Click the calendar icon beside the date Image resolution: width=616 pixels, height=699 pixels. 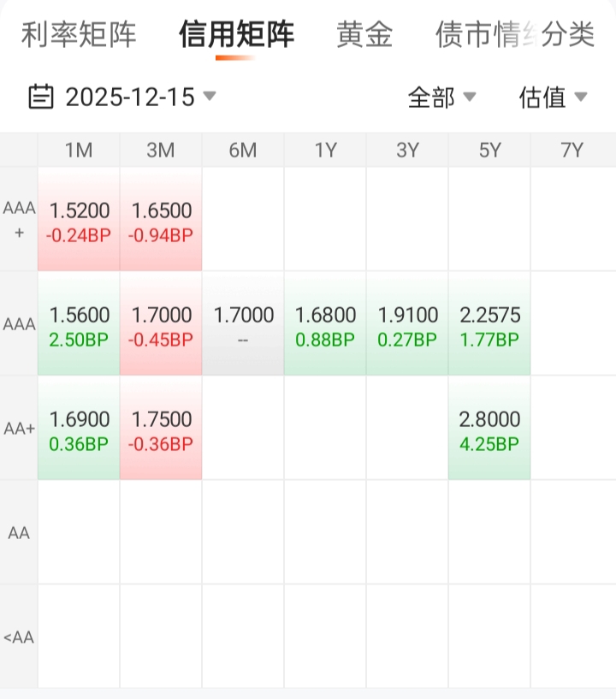(x=40, y=97)
